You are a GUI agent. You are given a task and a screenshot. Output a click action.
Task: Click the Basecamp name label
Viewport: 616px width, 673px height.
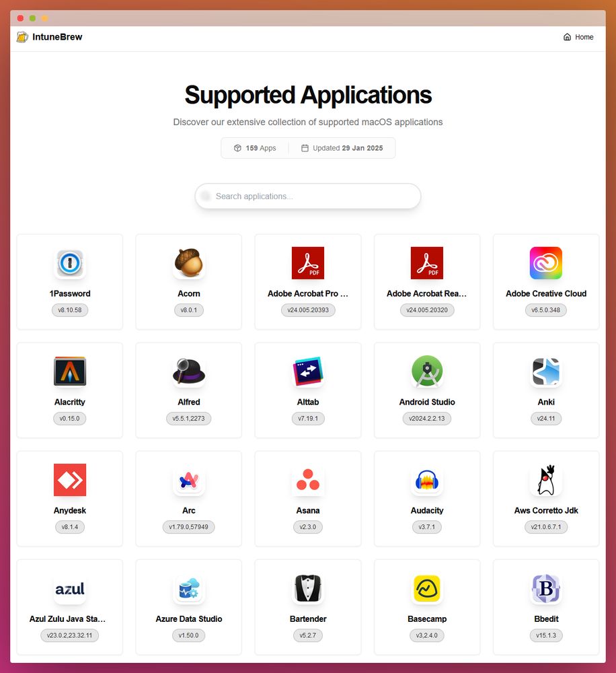click(427, 619)
